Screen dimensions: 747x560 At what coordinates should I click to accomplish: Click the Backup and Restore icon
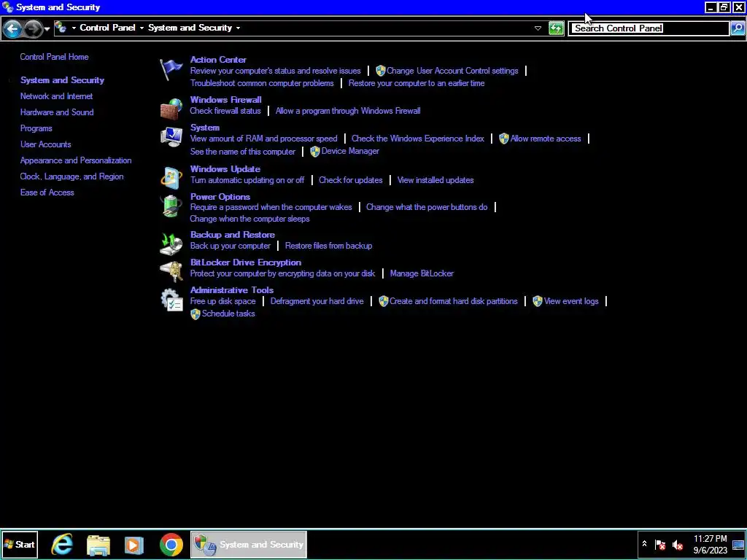click(171, 244)
